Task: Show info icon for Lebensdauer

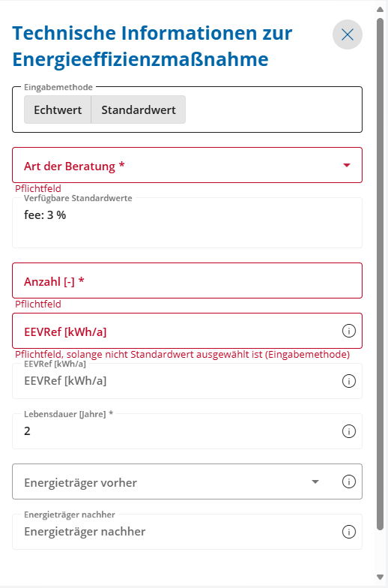Action: pyautogui.click(x=349, y=431)
